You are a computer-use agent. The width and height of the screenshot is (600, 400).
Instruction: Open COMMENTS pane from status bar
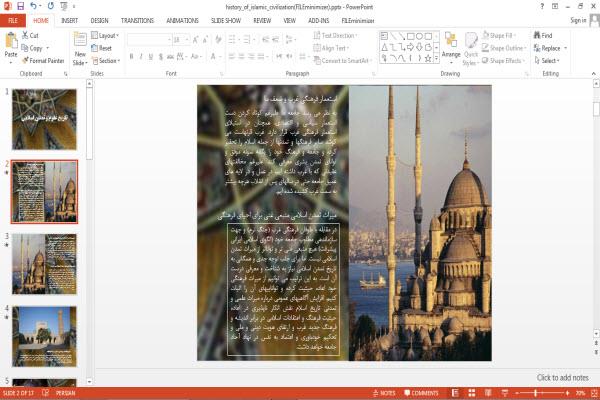(x=421, y=393)
